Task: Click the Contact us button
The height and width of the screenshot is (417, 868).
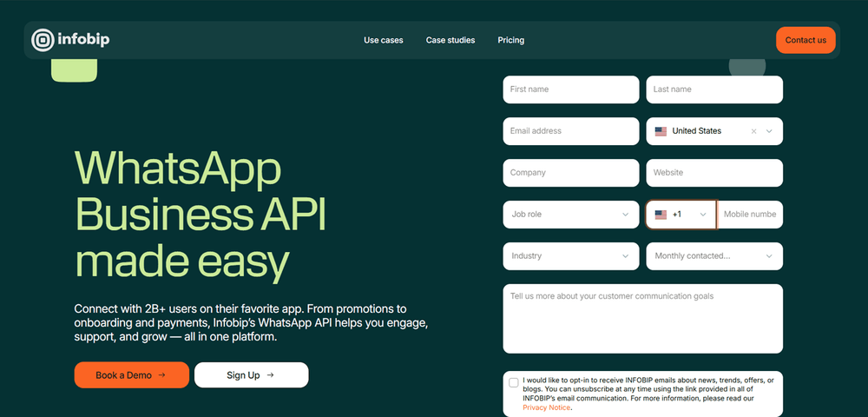Action: click(806, 40)
